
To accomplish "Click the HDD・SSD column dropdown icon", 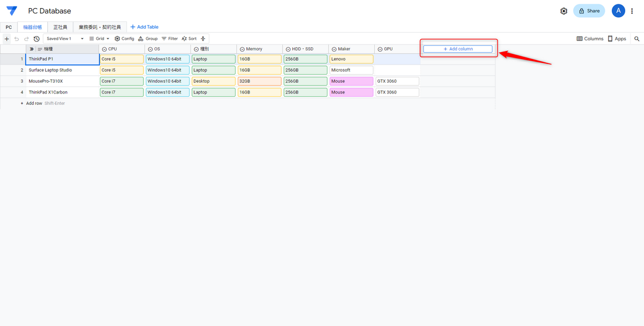I will (288, 49).
